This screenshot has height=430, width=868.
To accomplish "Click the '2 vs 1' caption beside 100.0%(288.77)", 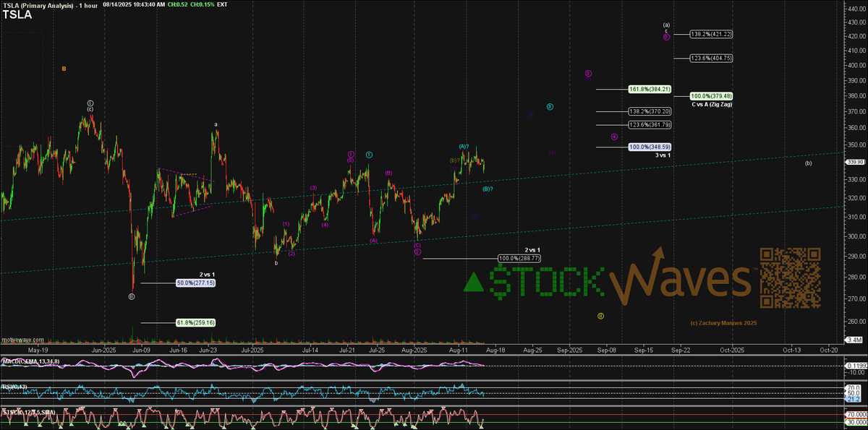I will [x=532, y=249].
